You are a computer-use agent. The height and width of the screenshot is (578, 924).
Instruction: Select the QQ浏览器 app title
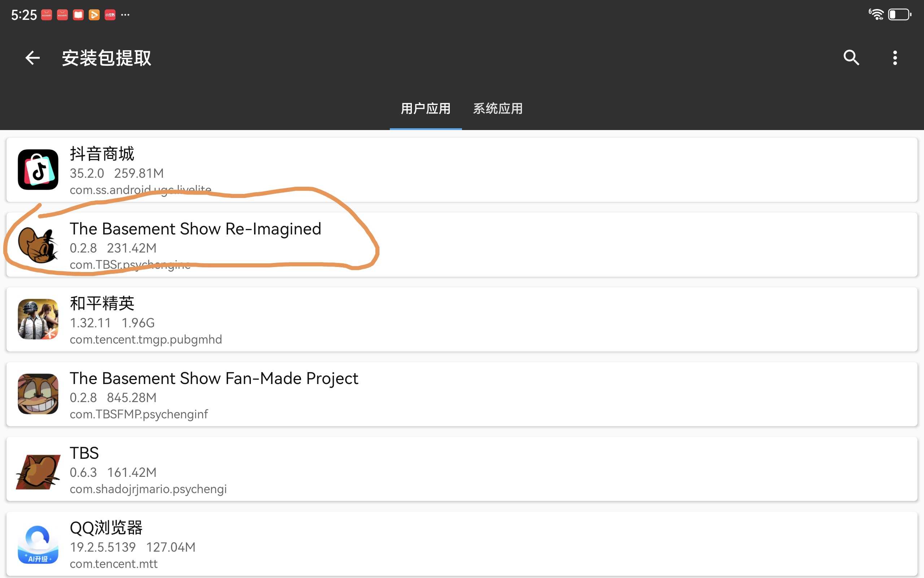point(106,527)
